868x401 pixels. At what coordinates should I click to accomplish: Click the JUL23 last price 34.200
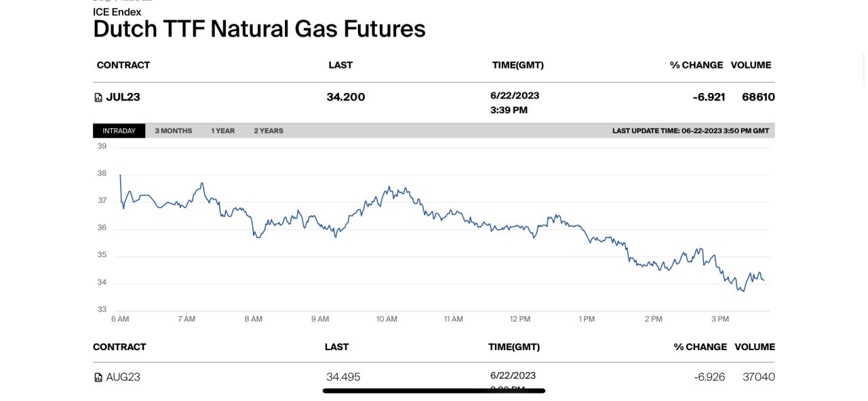[x=346, y=97]
